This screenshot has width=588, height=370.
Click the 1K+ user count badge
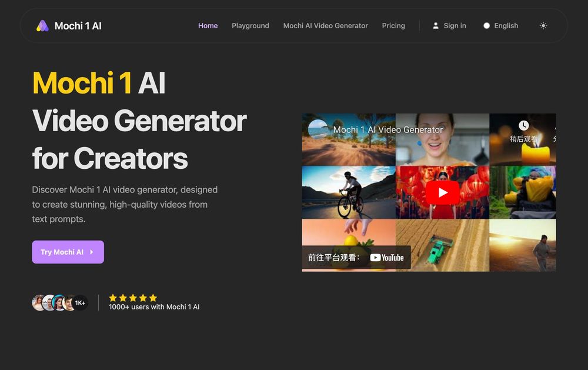(80, 303)
